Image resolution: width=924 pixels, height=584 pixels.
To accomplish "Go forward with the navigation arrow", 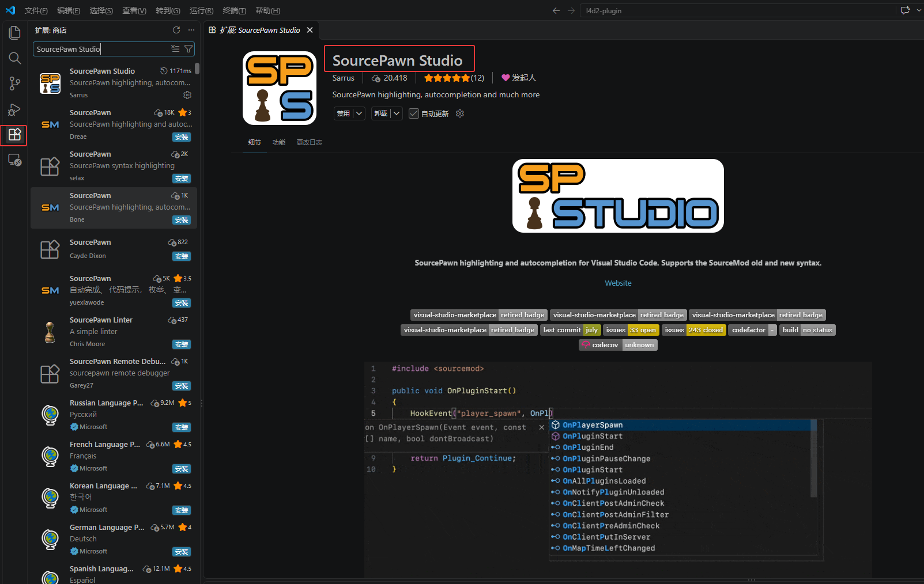I will [571, 10].
